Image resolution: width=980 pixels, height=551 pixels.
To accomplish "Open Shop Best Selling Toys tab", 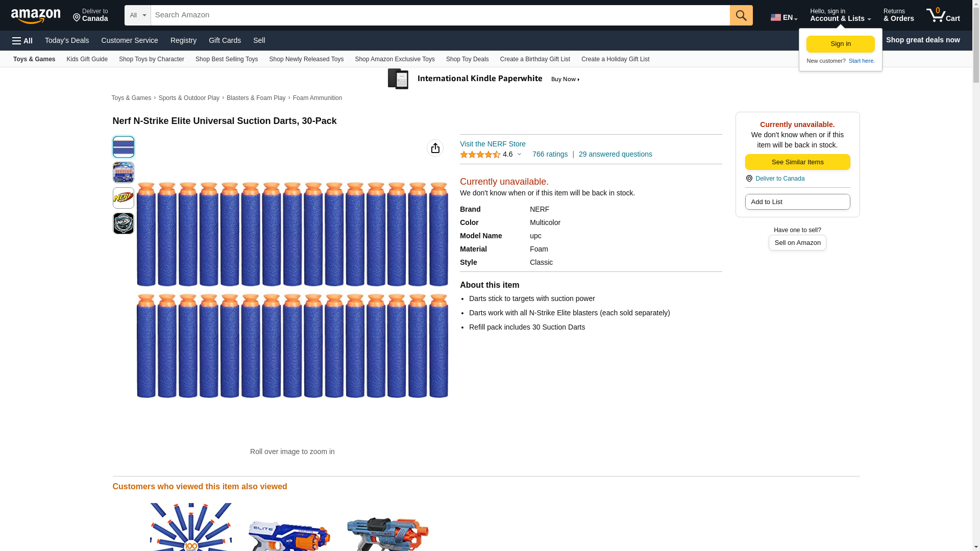I will 227,59.
